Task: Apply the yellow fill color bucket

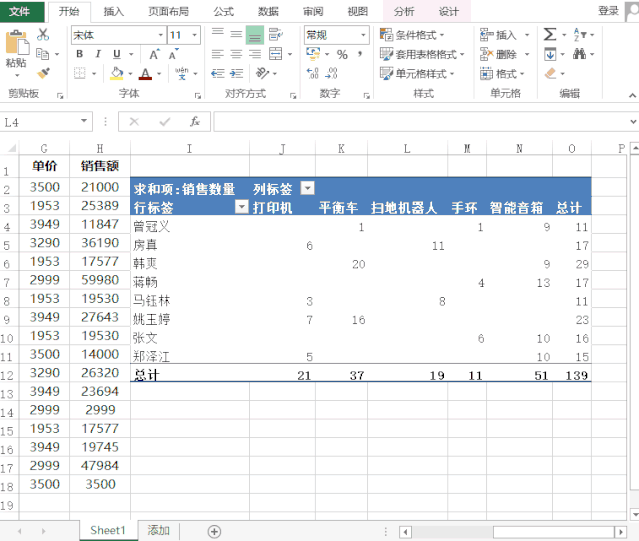Action: tap(117, 74)
